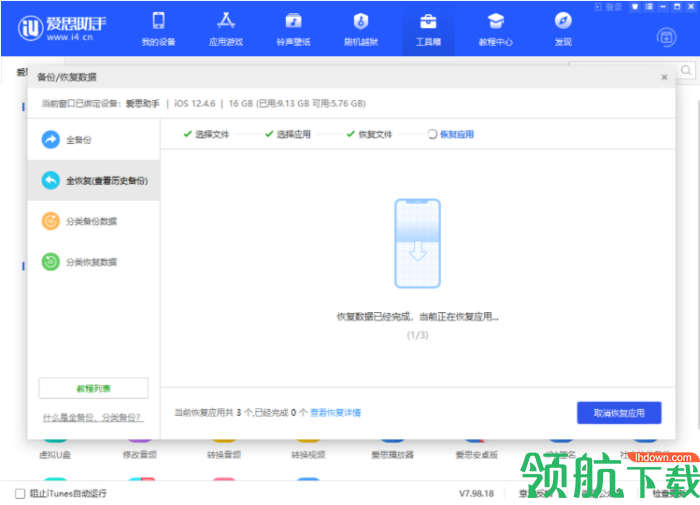Open the skin theme shirt icon
The height and width of the screenshot is (505, 700).
[x=635, y=7]
